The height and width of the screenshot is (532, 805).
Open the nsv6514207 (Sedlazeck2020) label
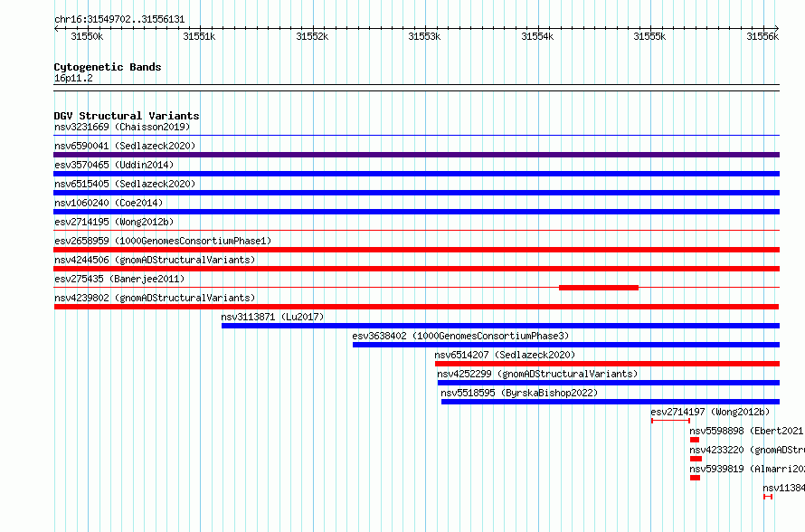point(505,355)
